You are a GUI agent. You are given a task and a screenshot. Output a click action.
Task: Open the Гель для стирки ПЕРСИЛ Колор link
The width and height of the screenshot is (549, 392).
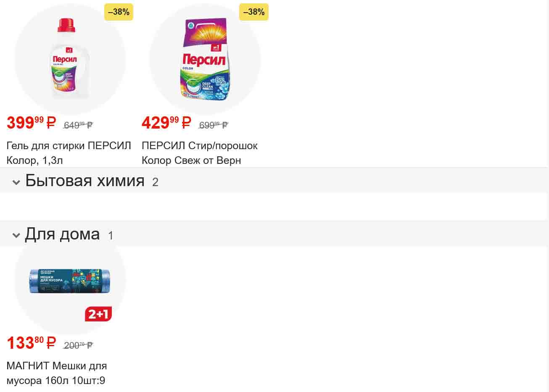69,153
